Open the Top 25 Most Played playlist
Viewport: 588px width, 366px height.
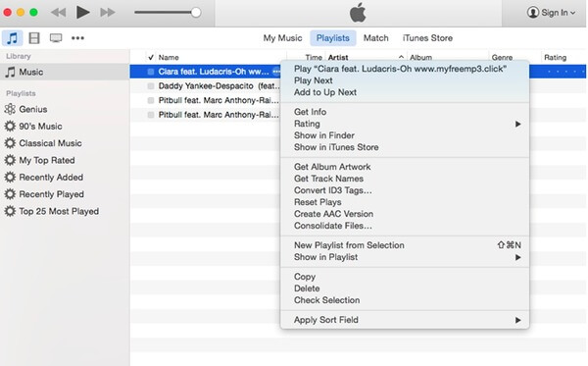point(59,211)
